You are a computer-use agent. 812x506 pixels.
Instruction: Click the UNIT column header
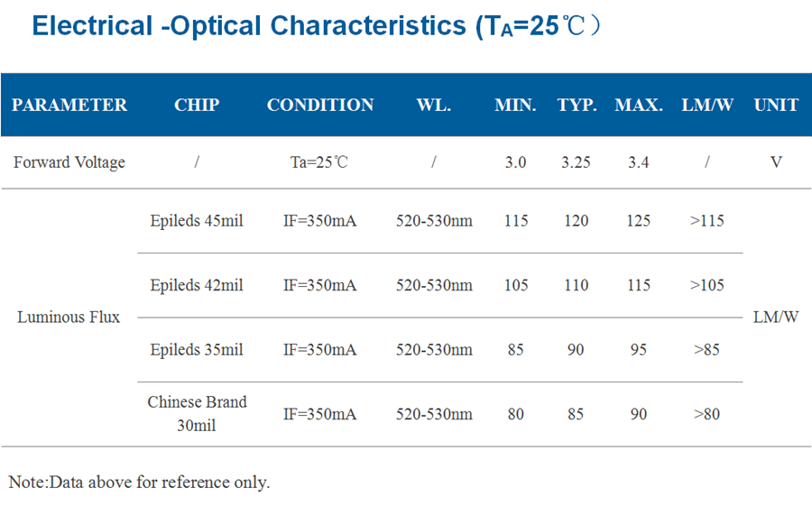[x=776, y=106]
